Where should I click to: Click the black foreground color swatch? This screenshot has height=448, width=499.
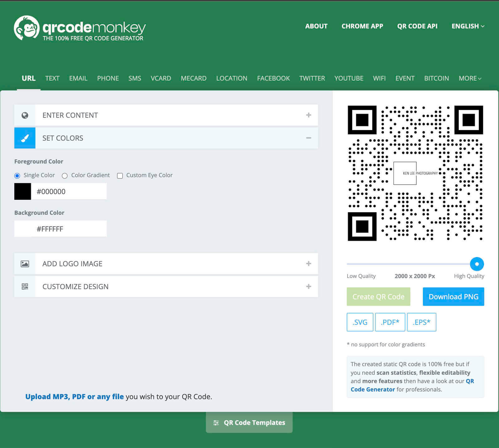click(x=23, y=191)
